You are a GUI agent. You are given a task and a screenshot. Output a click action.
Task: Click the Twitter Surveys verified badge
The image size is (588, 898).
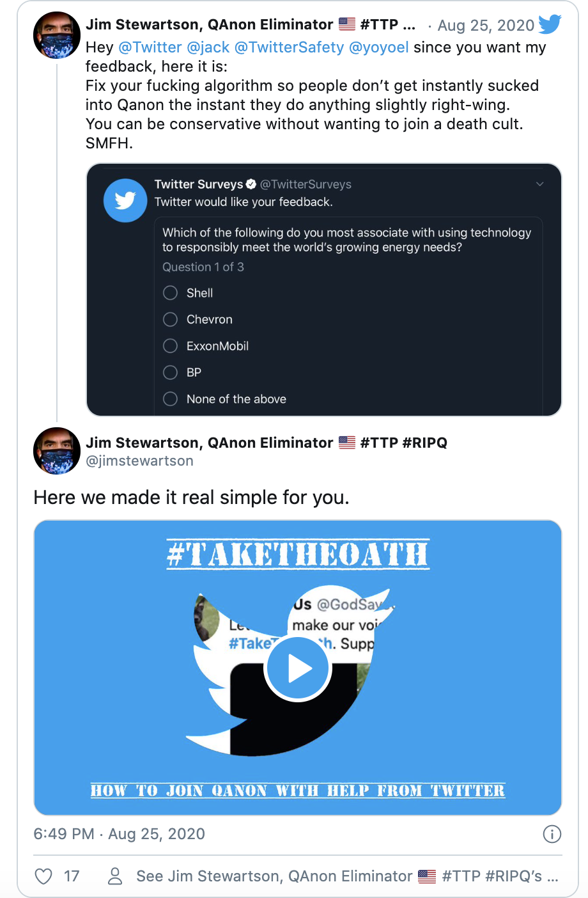click(x=251, y=184)
